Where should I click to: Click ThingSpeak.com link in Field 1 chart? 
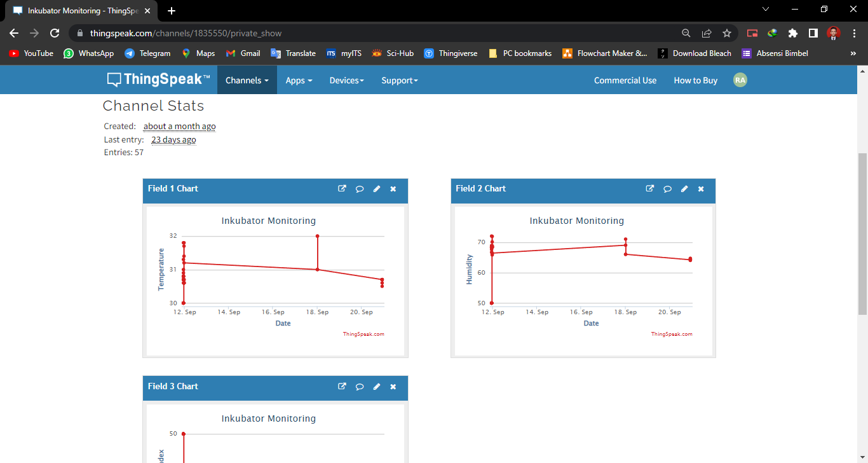(363, 334)
